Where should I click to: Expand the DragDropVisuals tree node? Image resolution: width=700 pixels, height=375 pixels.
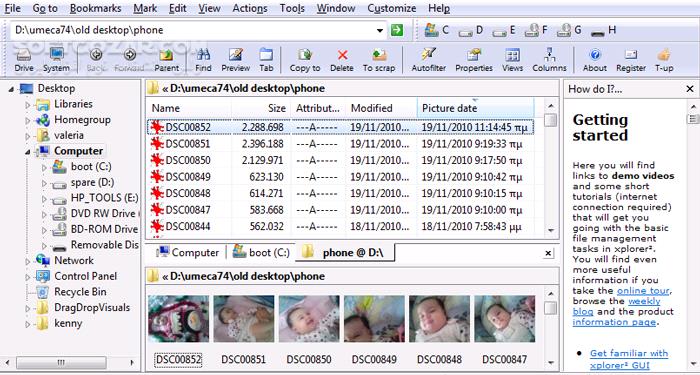click(x=28, y=308)
